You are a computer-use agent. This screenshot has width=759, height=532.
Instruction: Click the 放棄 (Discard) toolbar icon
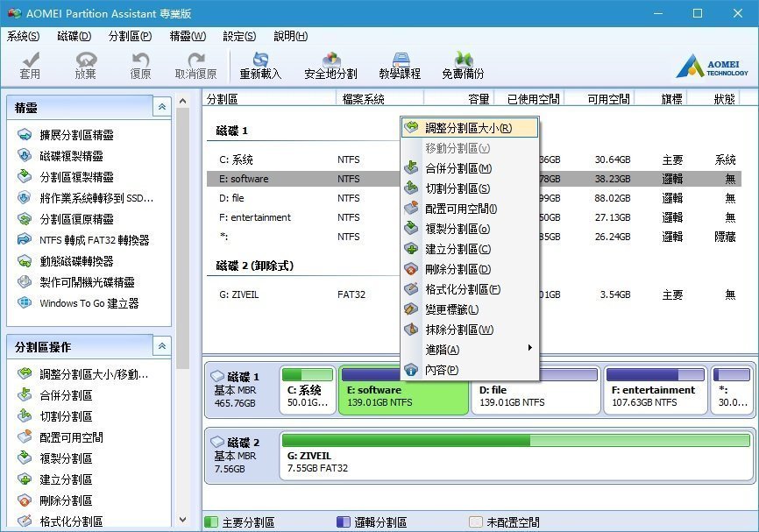click(x=86, y=60)
